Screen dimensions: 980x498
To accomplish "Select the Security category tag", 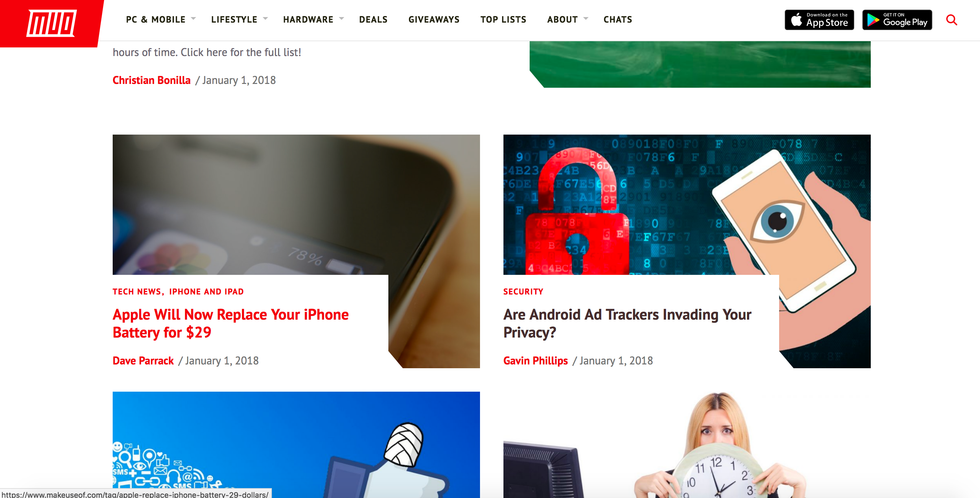I will (x=523, y=291).
